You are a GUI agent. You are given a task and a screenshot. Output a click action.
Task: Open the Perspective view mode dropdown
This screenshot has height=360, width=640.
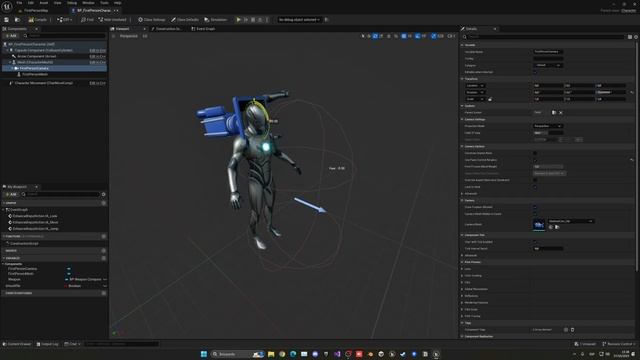(128, 36)
